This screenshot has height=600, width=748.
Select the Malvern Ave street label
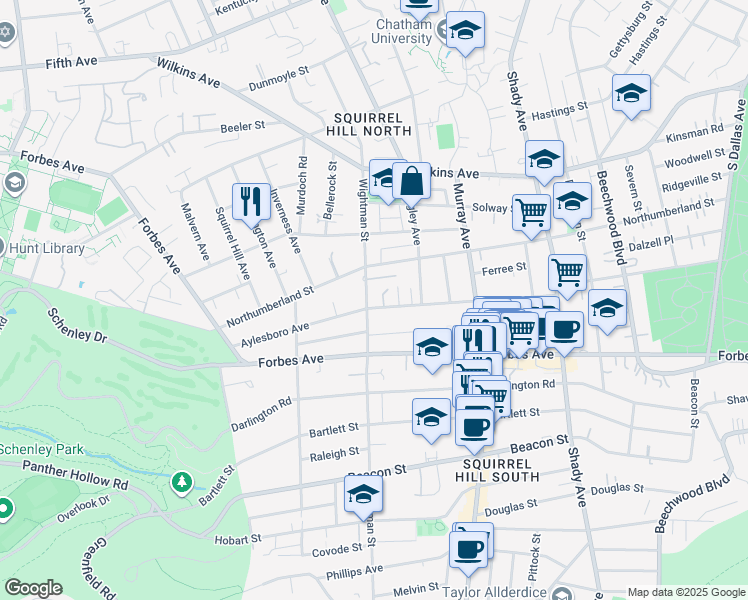point(195,232)
